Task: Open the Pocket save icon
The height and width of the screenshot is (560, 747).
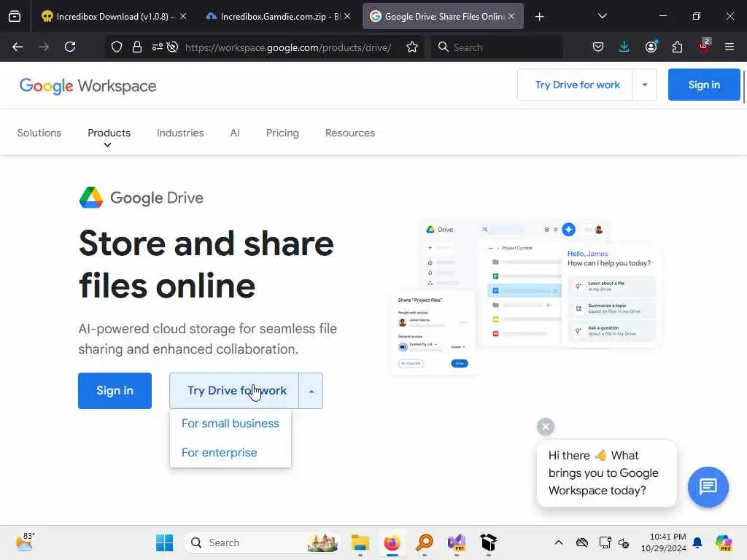Action: pos(598,47)
